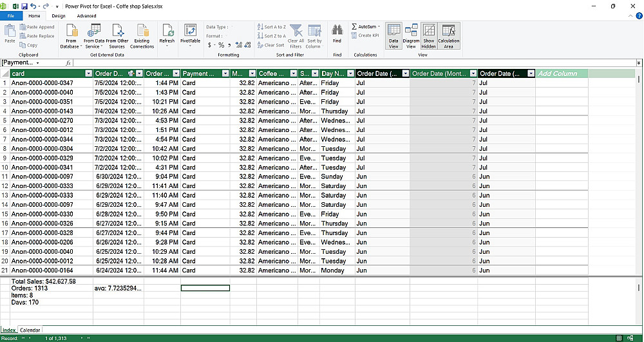This screenshot has height=342, width=644.
Task: Sort Z to A
Action: pos(272,36)
